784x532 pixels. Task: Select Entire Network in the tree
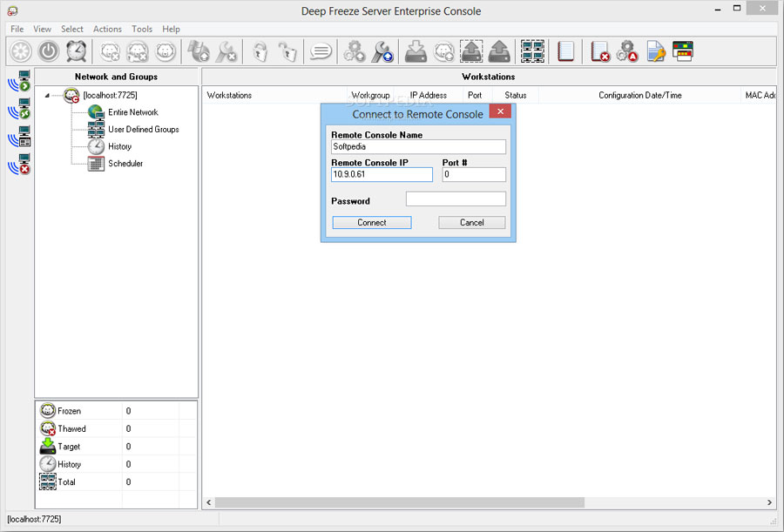point(133,112)
